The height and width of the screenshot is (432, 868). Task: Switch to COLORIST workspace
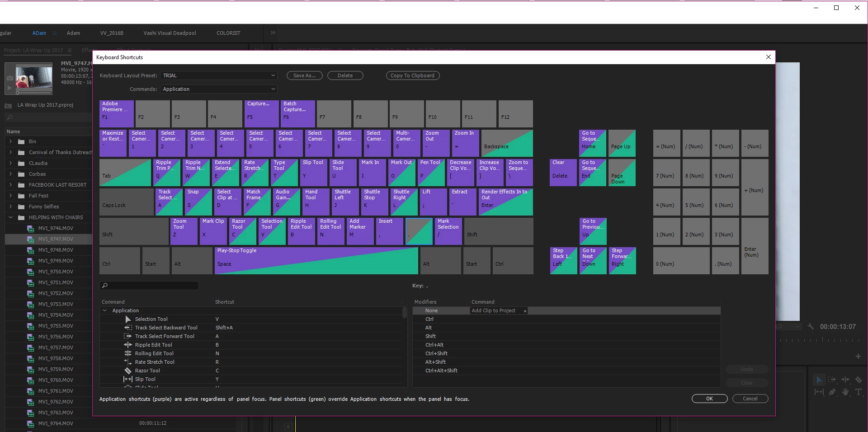coord(228,33)
